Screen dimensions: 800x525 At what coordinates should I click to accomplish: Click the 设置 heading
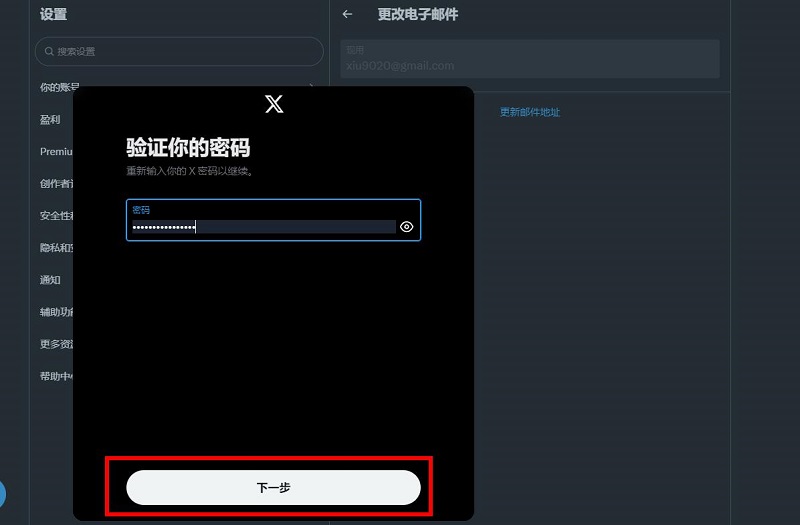[x=54, y=14]
